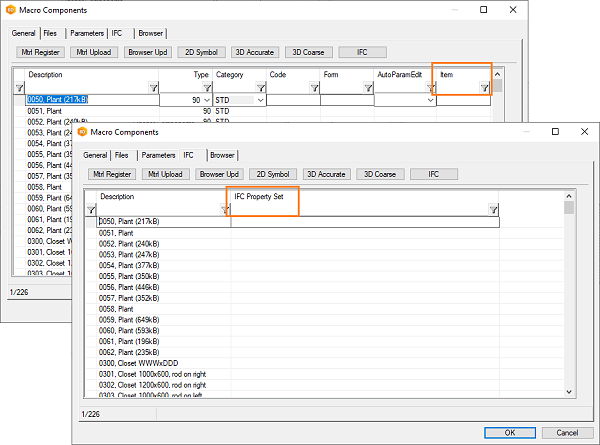Click the Item column filter icon
The width and height of the screenshot is (600, 445).
[x=484, y=88]
